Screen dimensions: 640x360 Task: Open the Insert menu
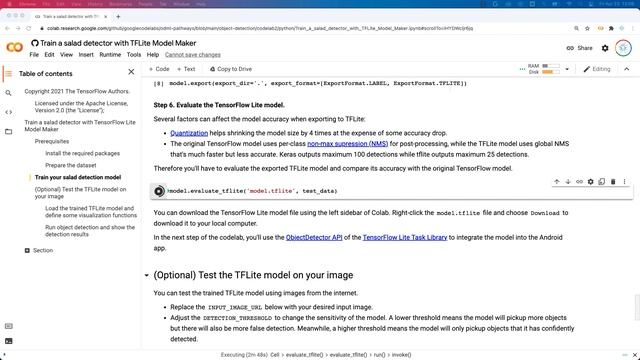pyautogui.click(x=86, y=55)
